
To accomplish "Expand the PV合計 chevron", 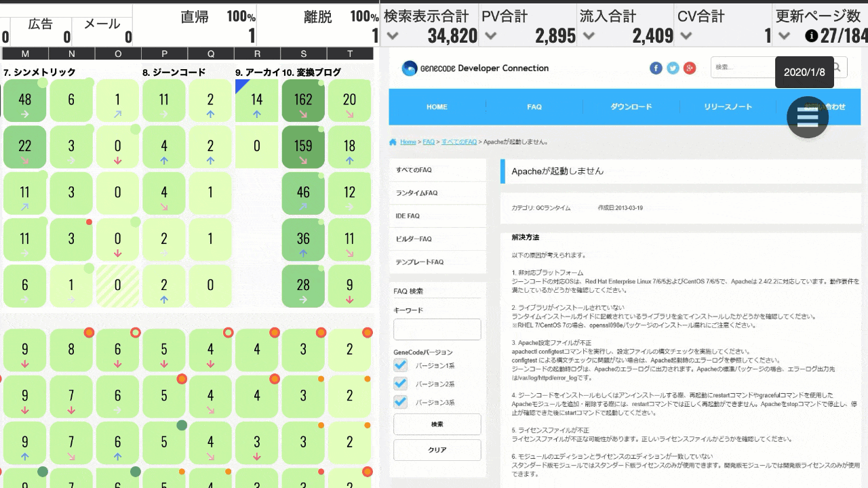I will [x=490, y=36].
